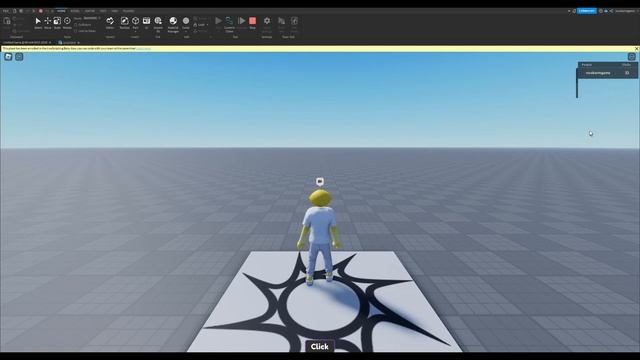Switch Current: Client view
Image resolution: width=640 pixels, height=360 pixels.
[x=229, y=24]
